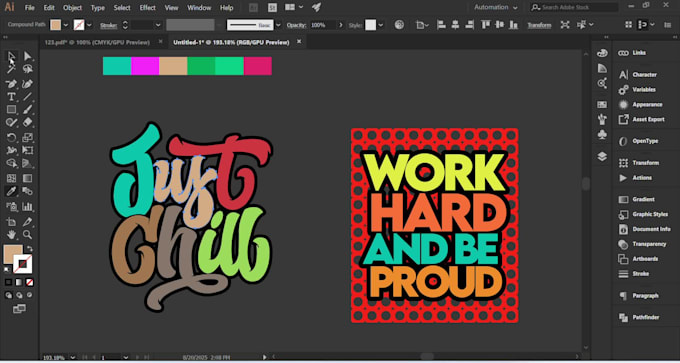This screenshot has height=363, width=680.
Task: Close the Untitled-1 document tab
Action: [x=299, y=42]
